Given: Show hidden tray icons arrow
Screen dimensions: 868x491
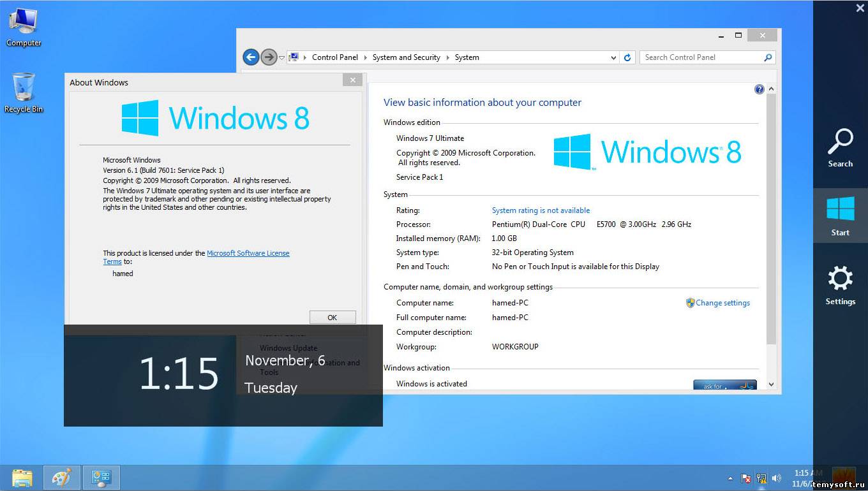Looking at the screenshot, I should tap(730, 478).
